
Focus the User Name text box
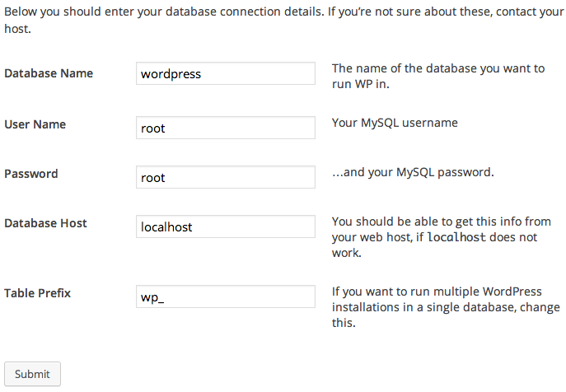point(225,128)
